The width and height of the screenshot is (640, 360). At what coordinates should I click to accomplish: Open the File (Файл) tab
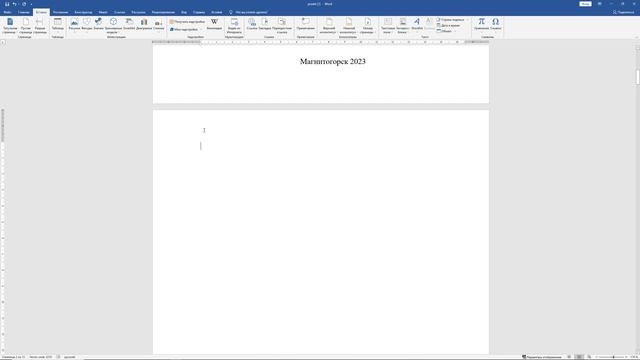click(7, 12)
